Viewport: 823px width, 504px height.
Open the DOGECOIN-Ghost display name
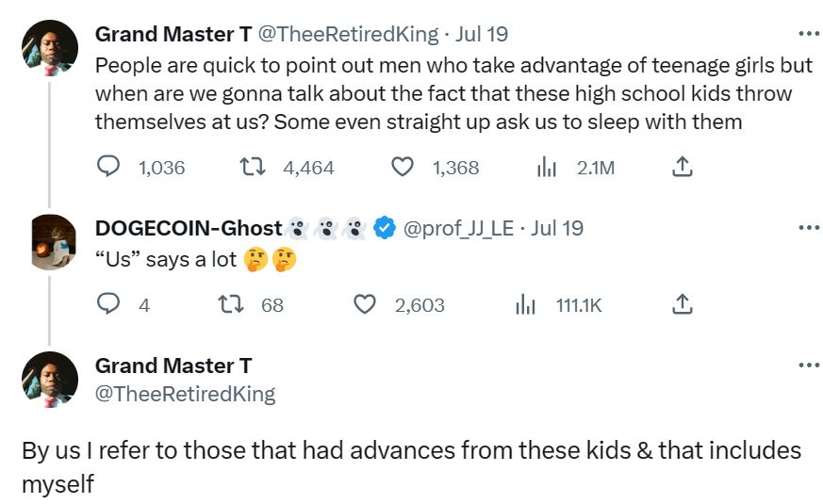click(x=189, y=228)
